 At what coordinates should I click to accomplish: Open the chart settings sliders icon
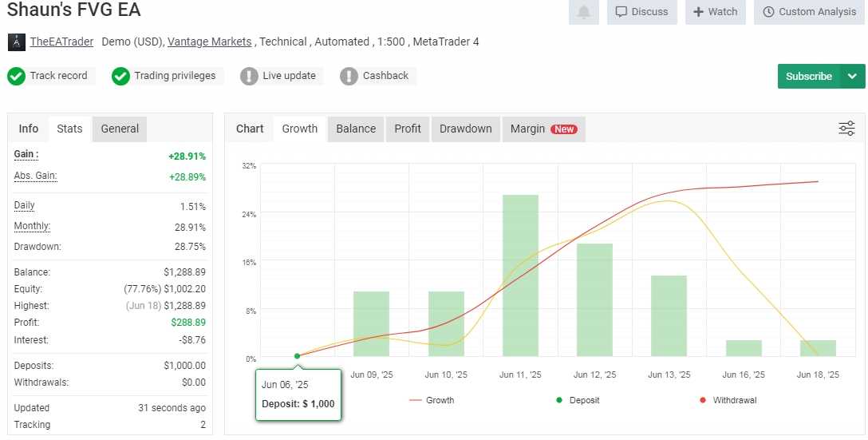click(846, 128)
